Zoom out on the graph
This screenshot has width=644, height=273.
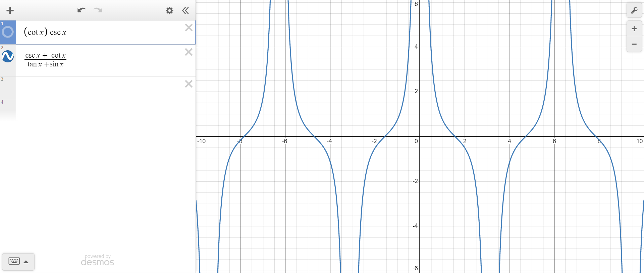point(634,44)
